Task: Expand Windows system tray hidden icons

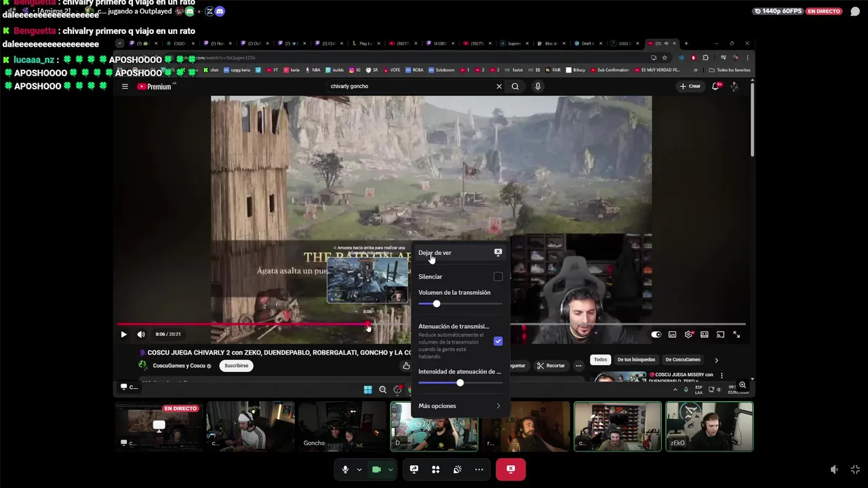Action: tap(675, 390)
